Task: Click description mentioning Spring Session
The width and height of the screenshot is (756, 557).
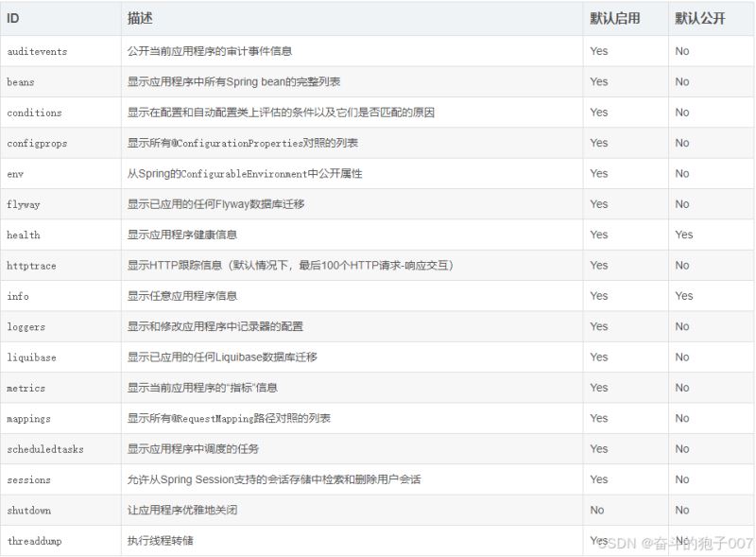Action: 274,479
